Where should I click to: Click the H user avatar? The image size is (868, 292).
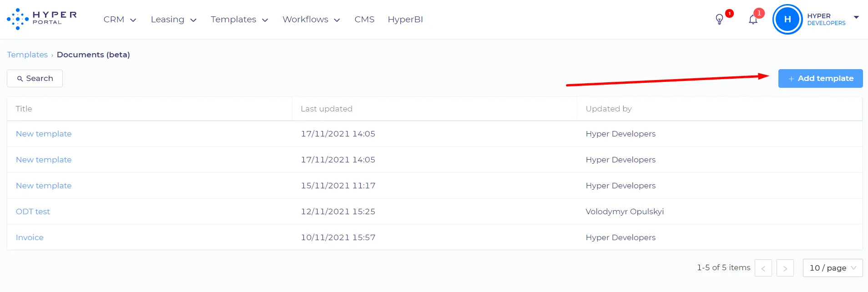point(787,20)
